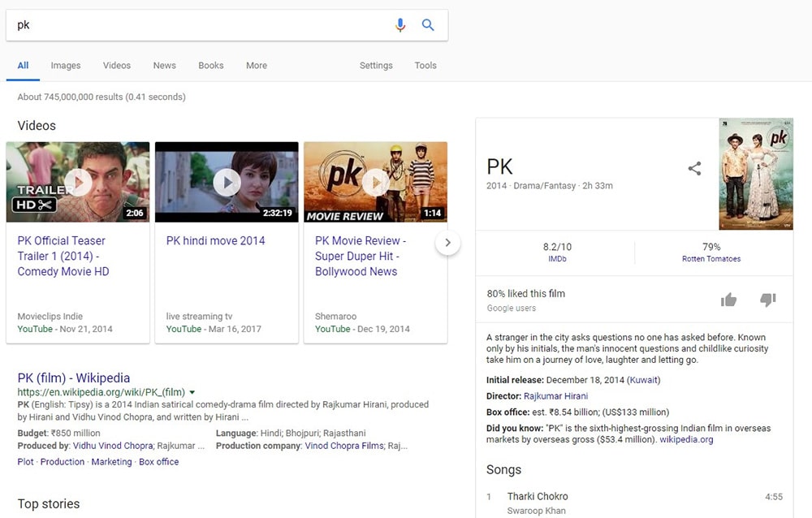Click the PK movie poster thumbnail
This screenshot has height=518, width=812.
(755, 174)
